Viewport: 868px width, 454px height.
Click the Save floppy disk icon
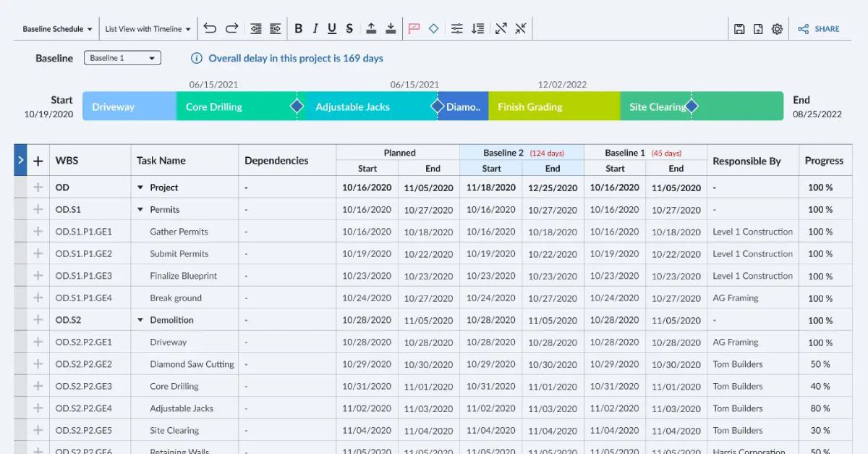click(739, 29)
